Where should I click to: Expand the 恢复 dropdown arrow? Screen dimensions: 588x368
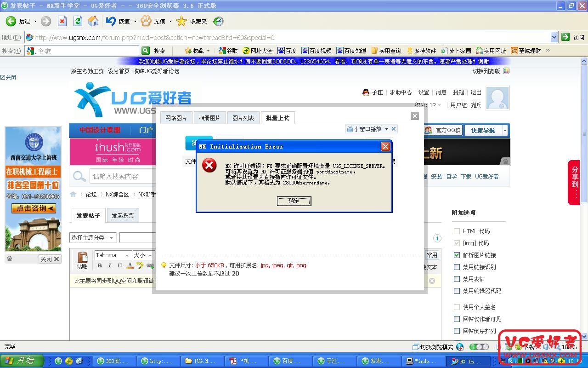(x=135, y=21)
